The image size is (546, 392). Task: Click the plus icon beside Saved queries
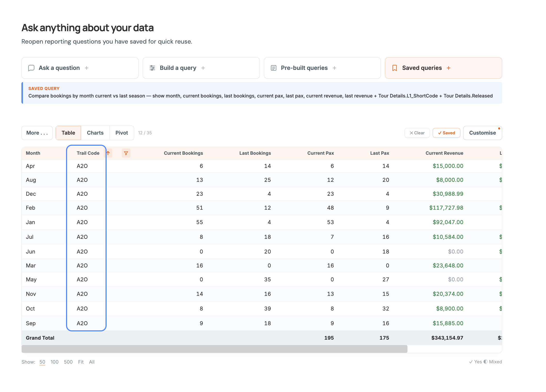[449, 68]
